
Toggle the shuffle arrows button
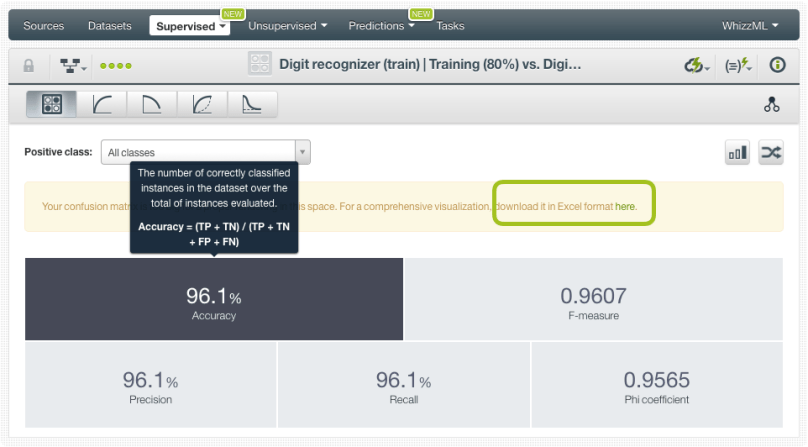[771, 153]
